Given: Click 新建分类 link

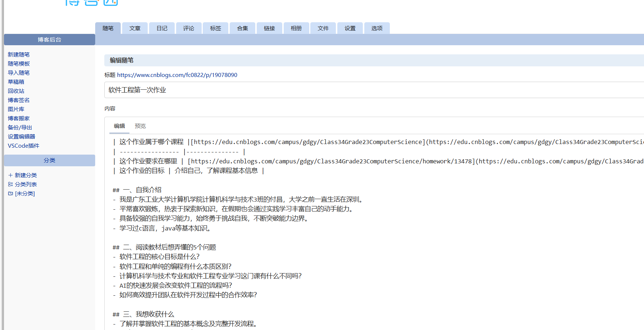Looking at the screenshot, I should [x=26, y=175].
